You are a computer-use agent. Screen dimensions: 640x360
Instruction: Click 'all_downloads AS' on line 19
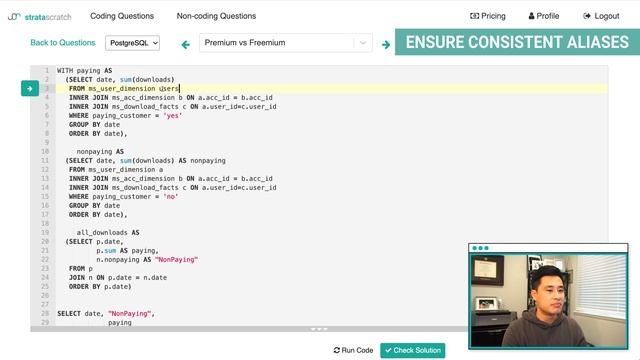point(108,232)
